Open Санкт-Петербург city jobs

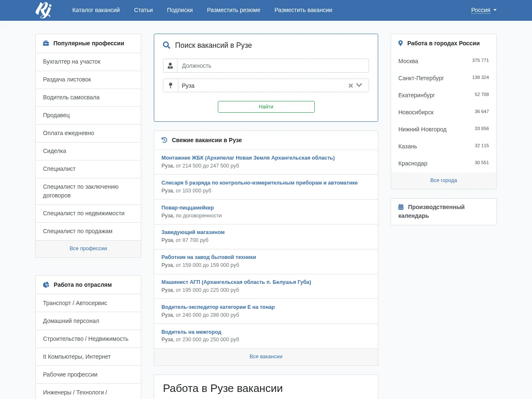[x=421, y=78]
